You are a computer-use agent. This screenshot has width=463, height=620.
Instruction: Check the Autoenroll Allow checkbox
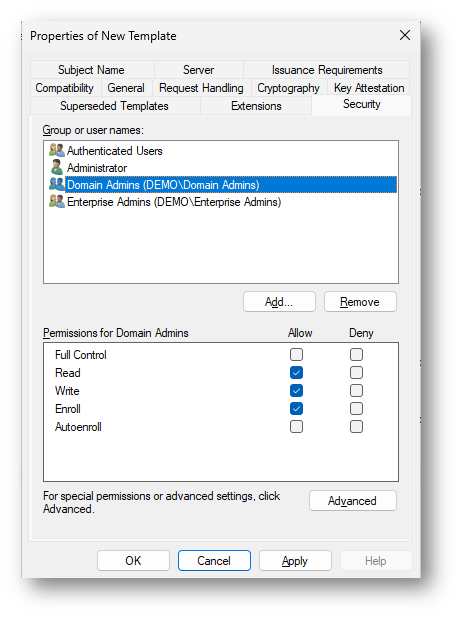296,427
